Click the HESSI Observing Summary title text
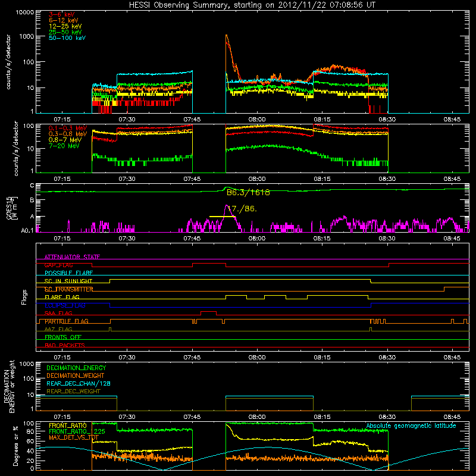The height and width of the screenshot is (476, 476). pyautogui.click(x=252, y=5)
